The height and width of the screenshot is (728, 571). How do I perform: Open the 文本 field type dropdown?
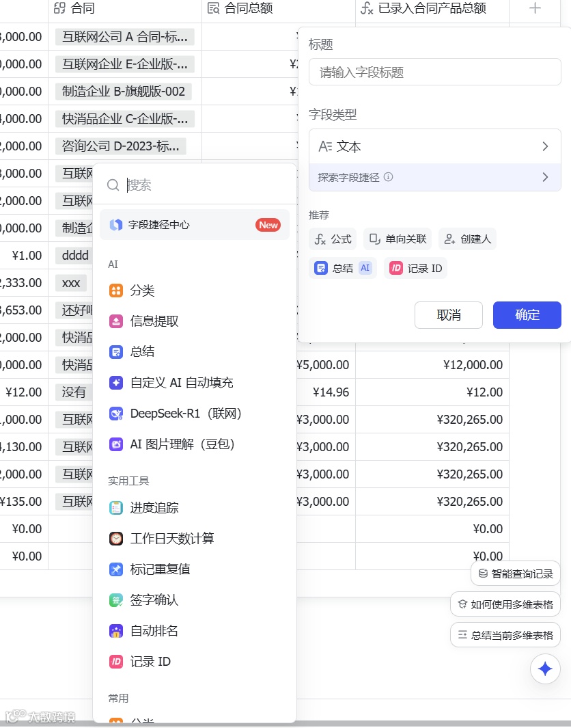click(434, 147)
